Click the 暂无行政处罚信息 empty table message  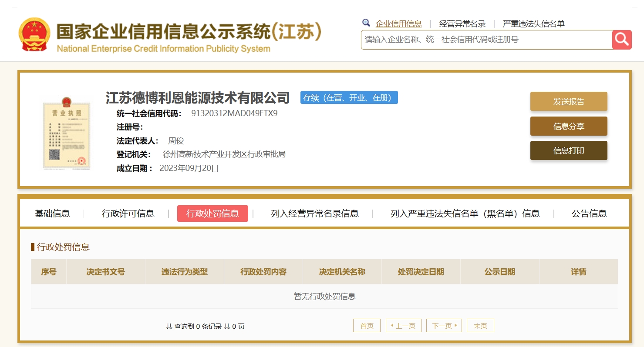[x=325, y=297]
